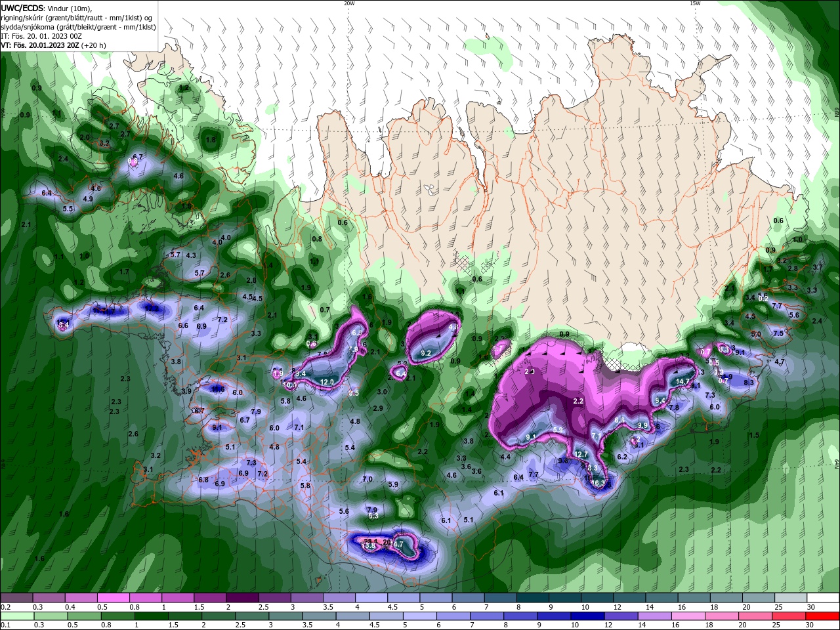Click the 4.3 value on map
The image size is (840, 630).
[191, 255]
